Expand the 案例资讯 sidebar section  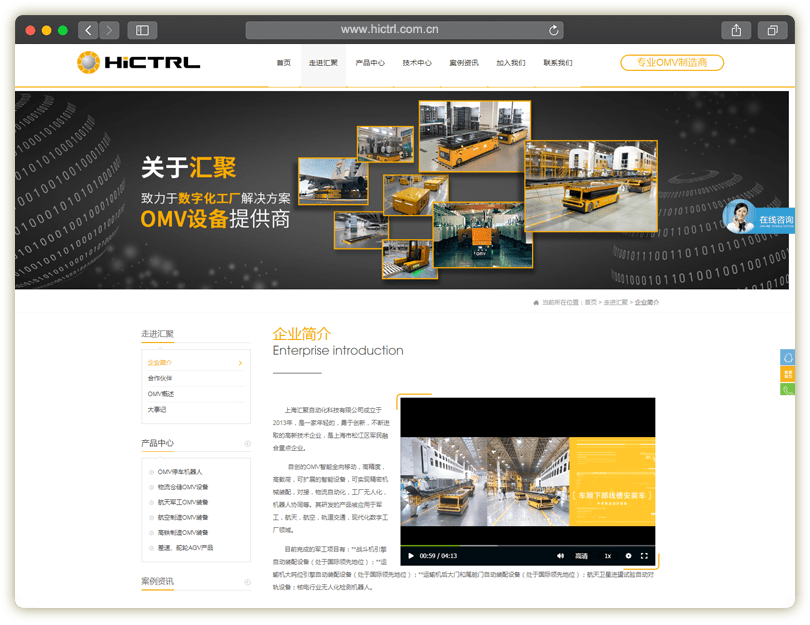(x=247, y=581)
